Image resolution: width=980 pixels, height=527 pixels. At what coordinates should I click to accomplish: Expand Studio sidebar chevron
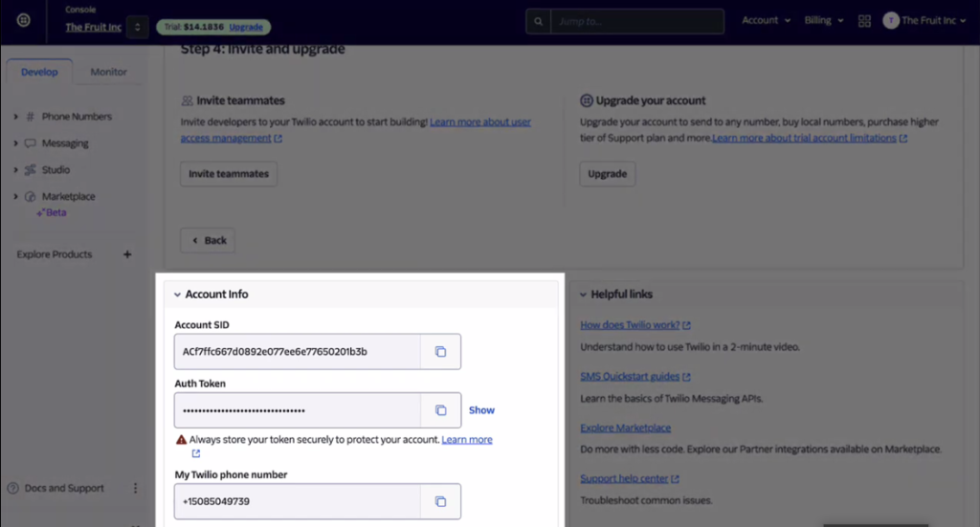[x=15, y=170]
